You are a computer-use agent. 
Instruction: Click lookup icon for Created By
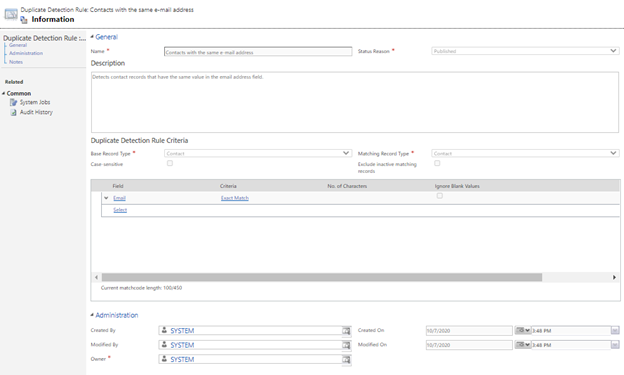(x=346, y=331)
